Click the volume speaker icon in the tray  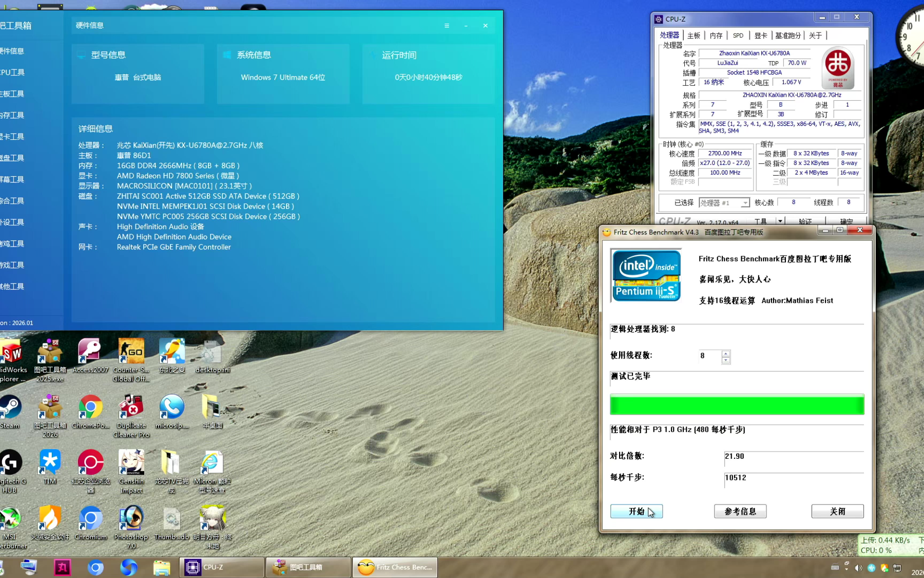click(x=858, y=568)
